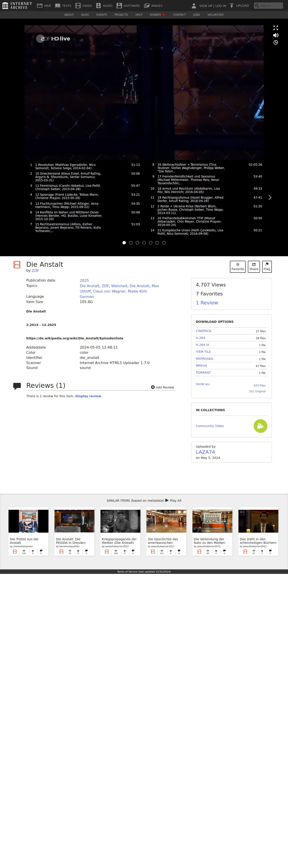The height and width of the screenshot is (868, 288).
Task: Select the second playlist page dot
Action: coord(131,243)
